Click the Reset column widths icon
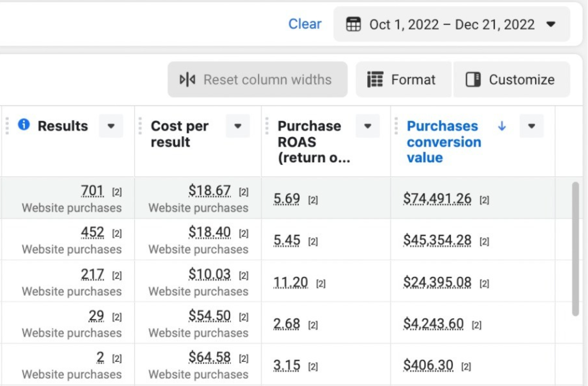 [187, 80]
